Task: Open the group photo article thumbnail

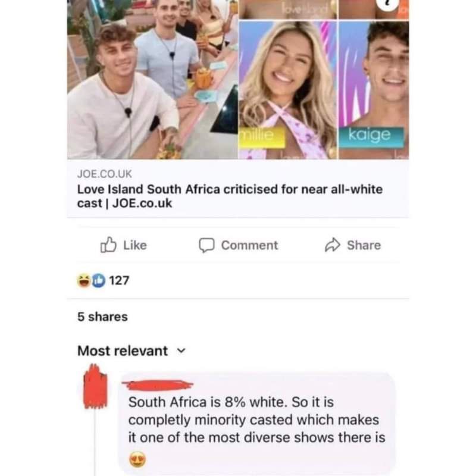Action: click(x=152, y=80)
